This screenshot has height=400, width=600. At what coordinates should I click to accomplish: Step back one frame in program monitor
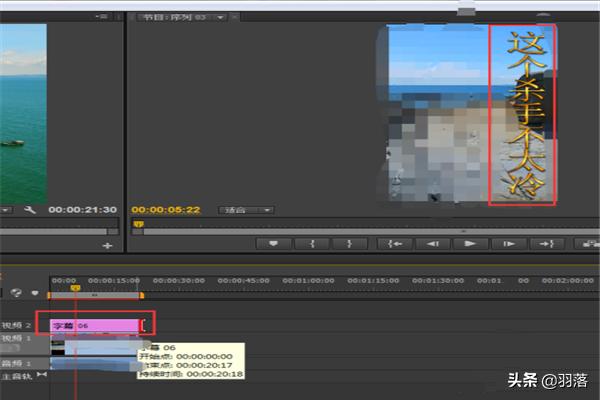pos(432,243)
